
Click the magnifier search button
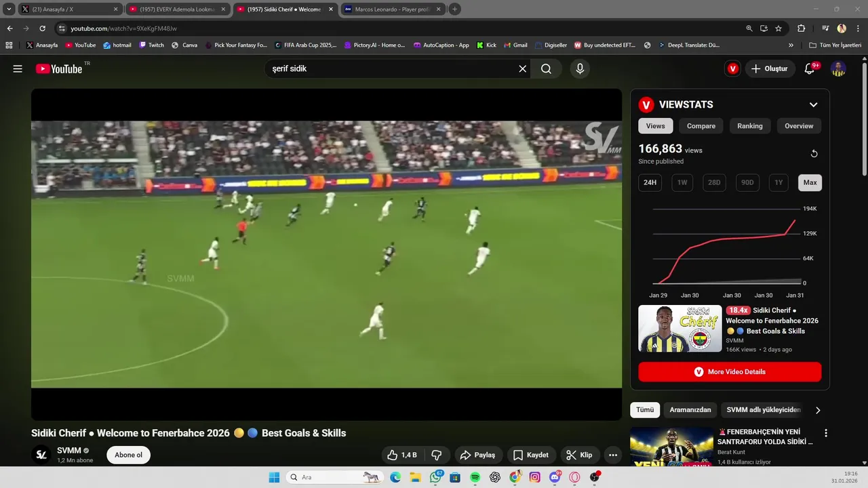(546, 68)
